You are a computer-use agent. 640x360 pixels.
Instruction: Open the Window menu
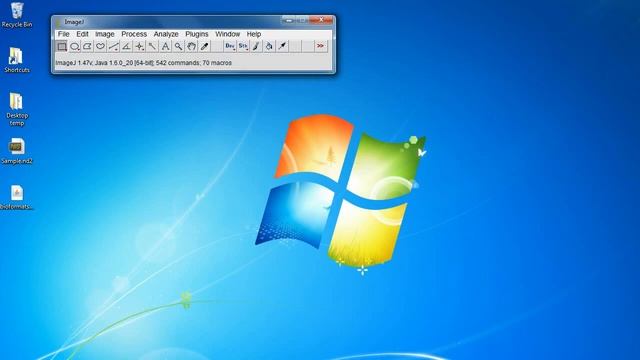228,34
